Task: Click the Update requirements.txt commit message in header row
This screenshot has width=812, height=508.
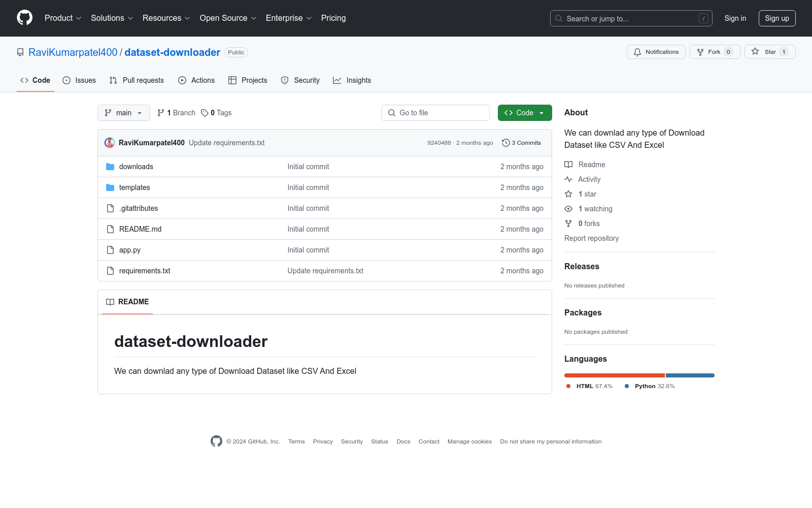Action: (227, 143)
